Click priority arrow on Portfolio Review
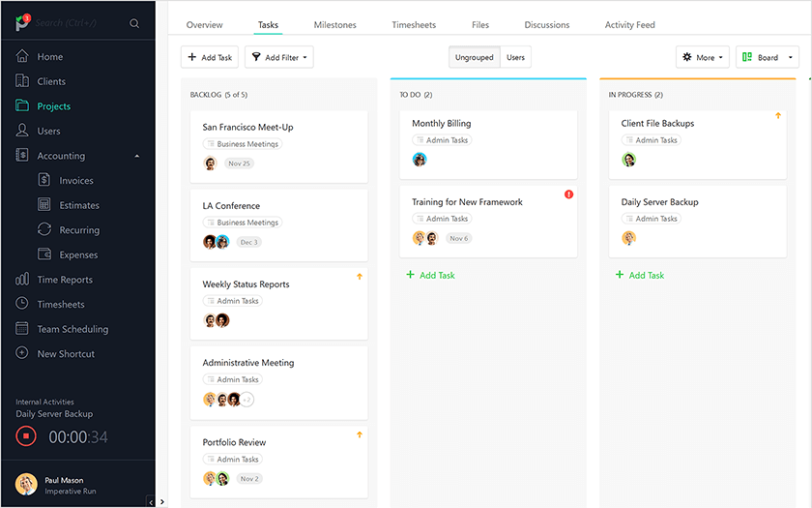812x508 pixels. pyautogui.click(x=360, y=434)
